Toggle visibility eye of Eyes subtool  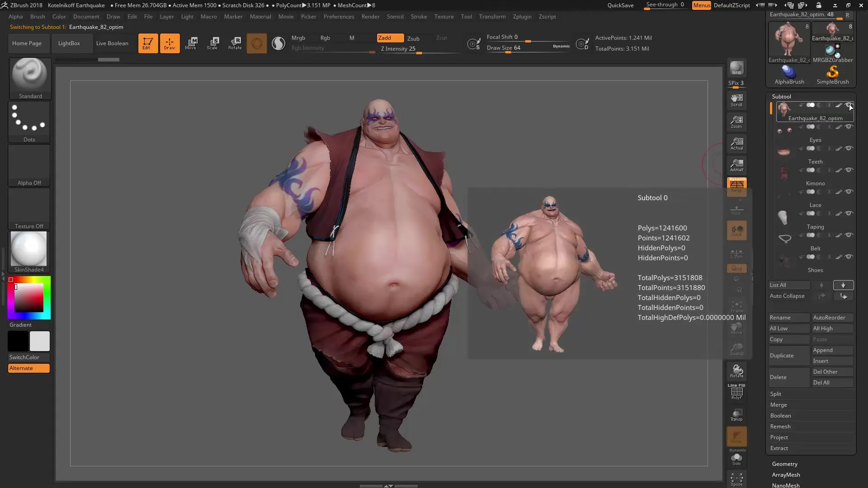tap(849, 127)
